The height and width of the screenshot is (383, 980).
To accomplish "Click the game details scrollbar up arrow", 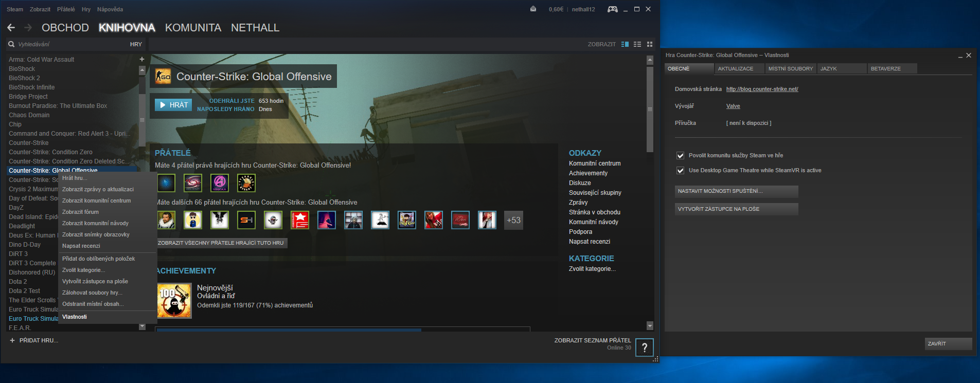I will click(x=650, y=60).
